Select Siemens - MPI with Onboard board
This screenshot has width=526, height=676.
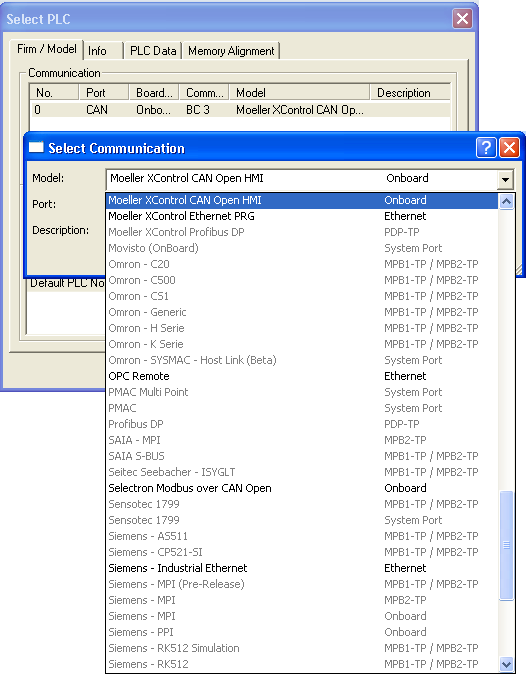pos(302,616)
